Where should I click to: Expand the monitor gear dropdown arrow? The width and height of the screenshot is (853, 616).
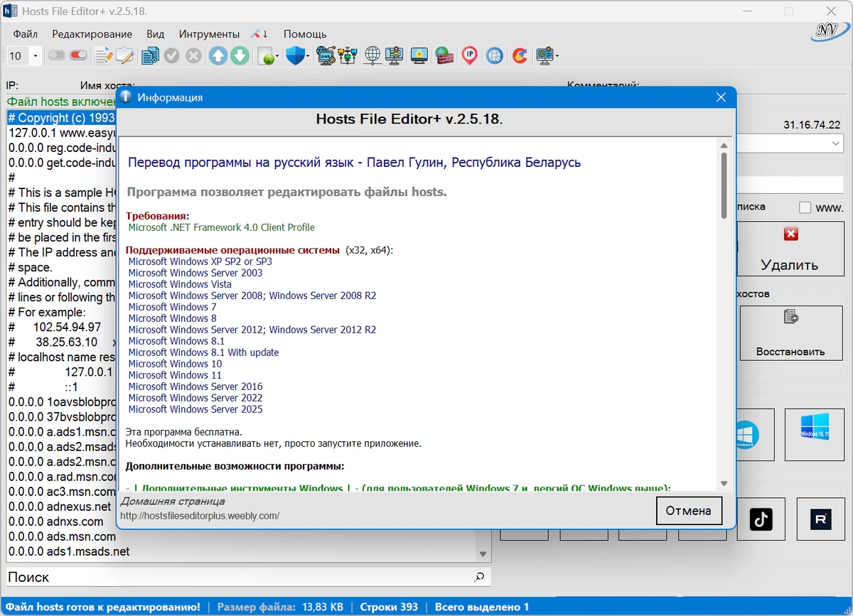[557, 56]
